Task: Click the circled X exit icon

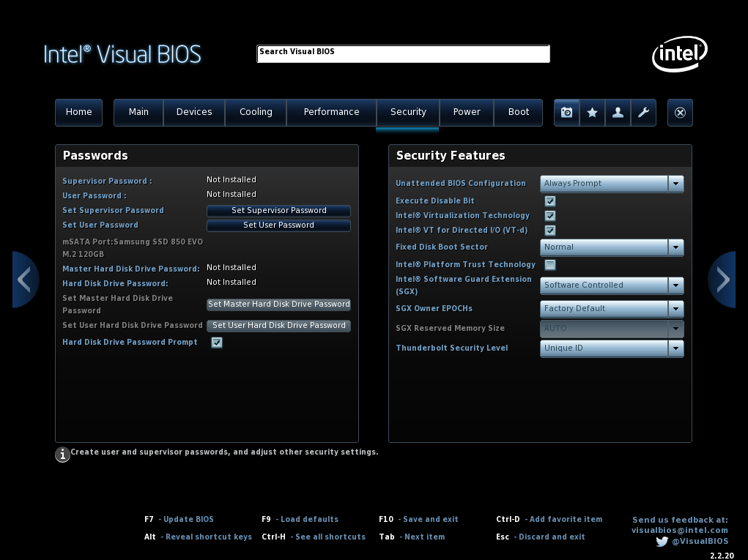Action: [x=681, y=113]
